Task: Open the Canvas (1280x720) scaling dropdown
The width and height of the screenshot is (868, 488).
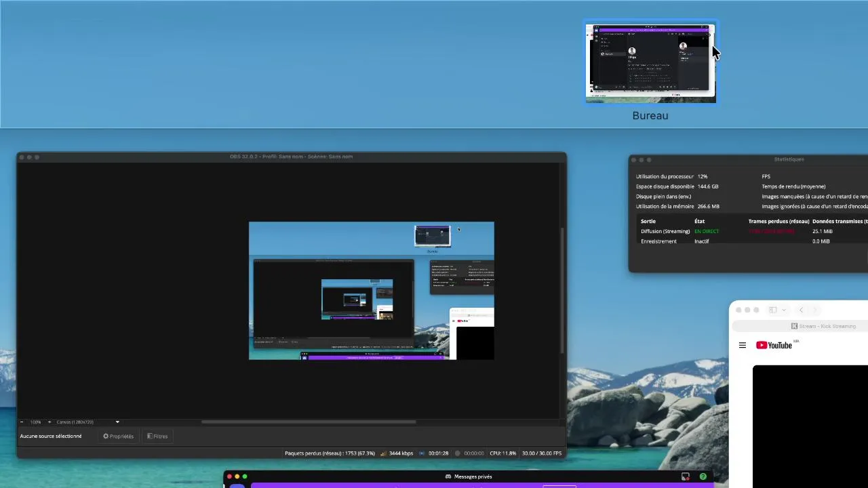Action: click(88, 422)
